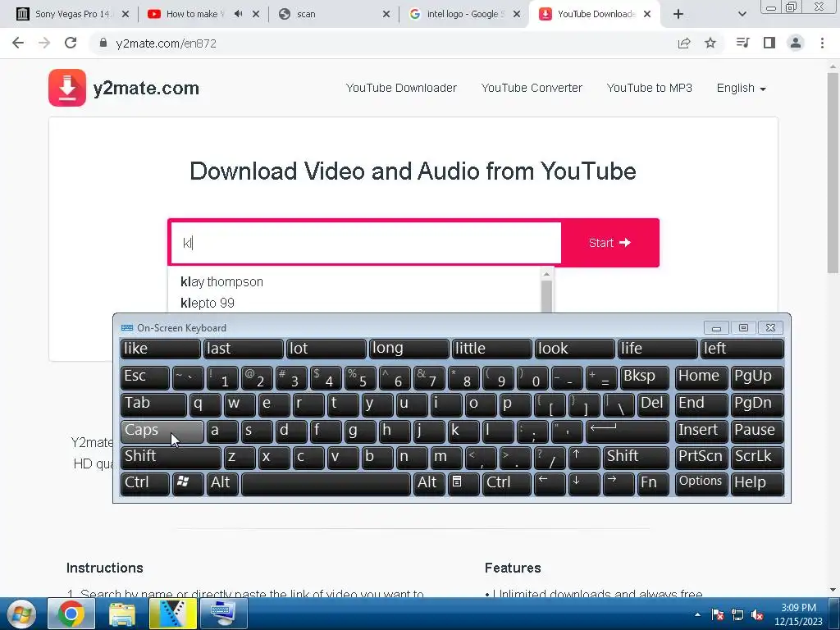Screen dimensions: 840x630
Task: Toggle right Alt key on on-screen keyboard
Action: click(429, 482)
